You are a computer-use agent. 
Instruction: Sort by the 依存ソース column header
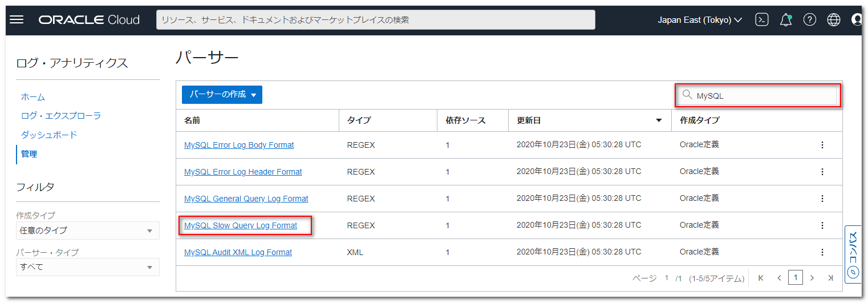pyautogui.click(x=466, y=120)
